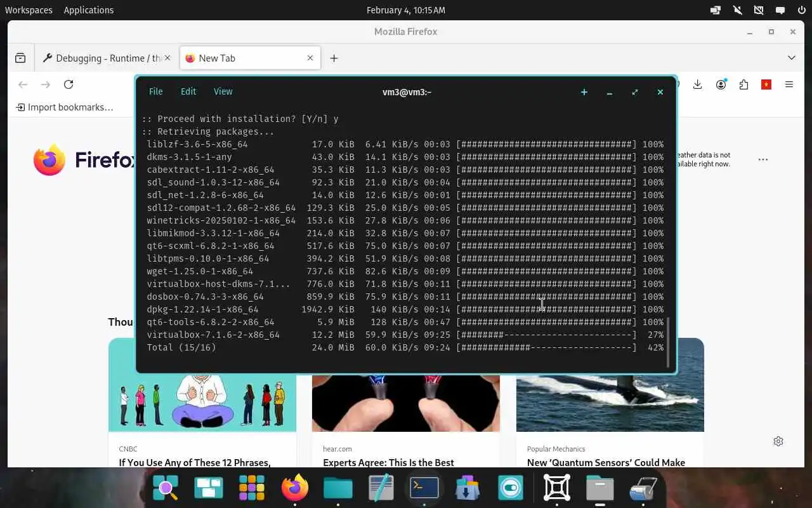Open a new terminal tab with plus icon
Screen dimensions: 812x508
click(x=584, y=92)
